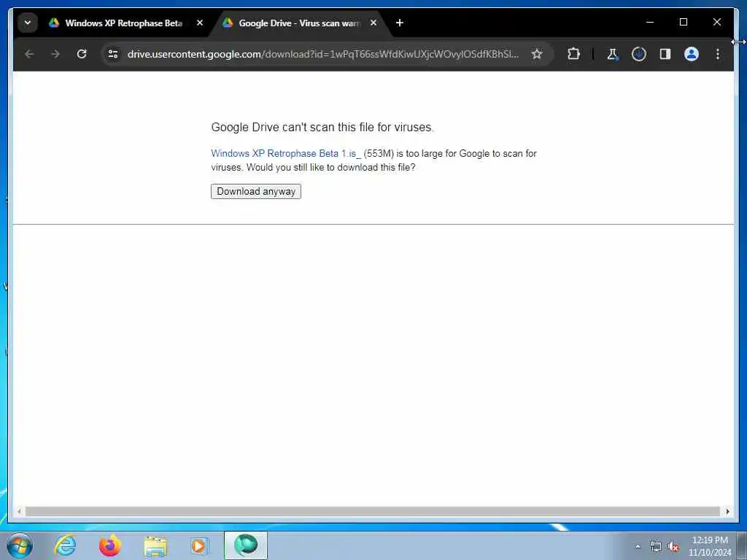747x560 pixels.
Task: Click the active browser taskbar button
Action: [246, 545]
